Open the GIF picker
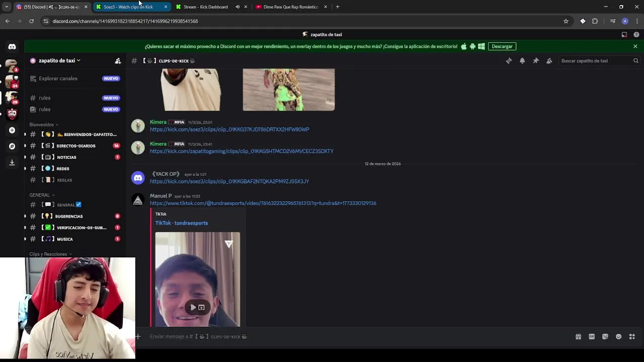 point(592,337)
